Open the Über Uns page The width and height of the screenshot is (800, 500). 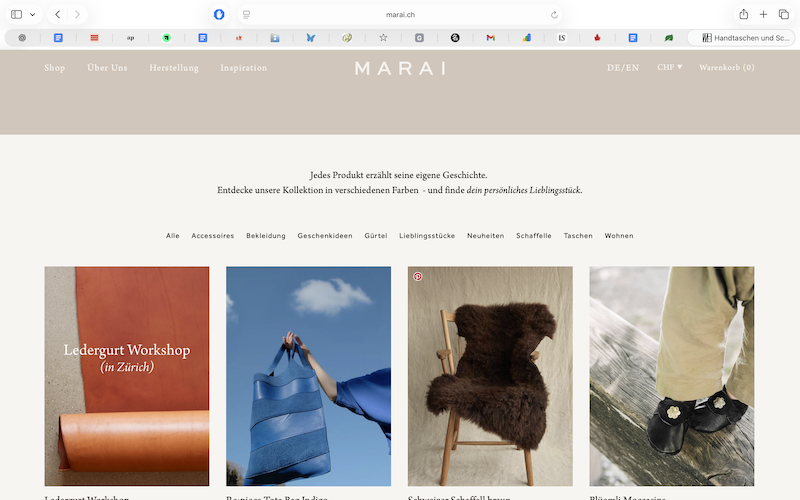click(107, 68)
